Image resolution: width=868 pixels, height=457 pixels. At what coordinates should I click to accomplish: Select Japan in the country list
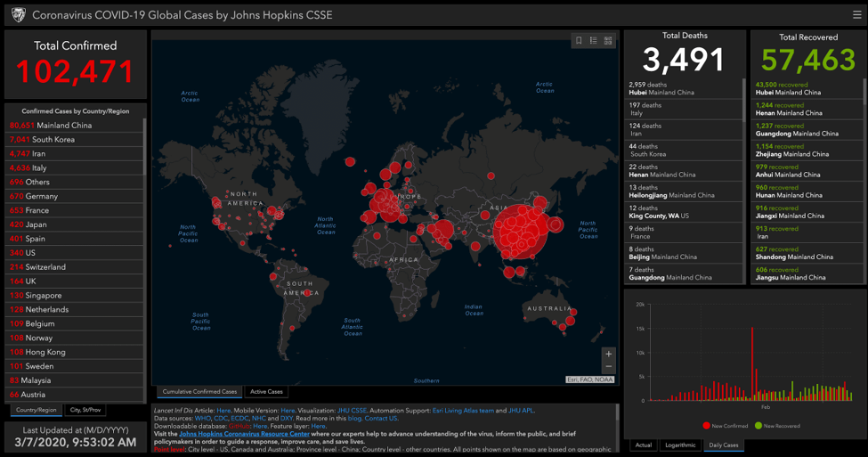[74, 224]
